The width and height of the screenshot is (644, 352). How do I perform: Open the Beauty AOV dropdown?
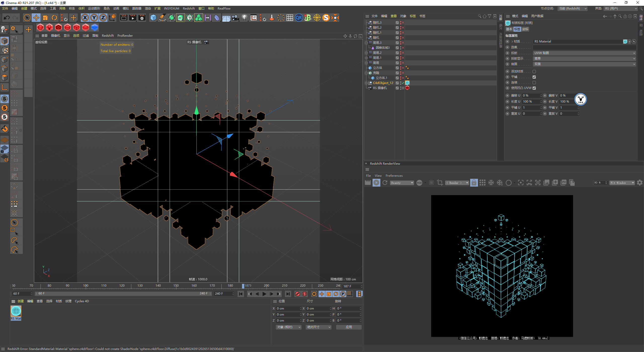pyautogui.click(x=402, y=183)
